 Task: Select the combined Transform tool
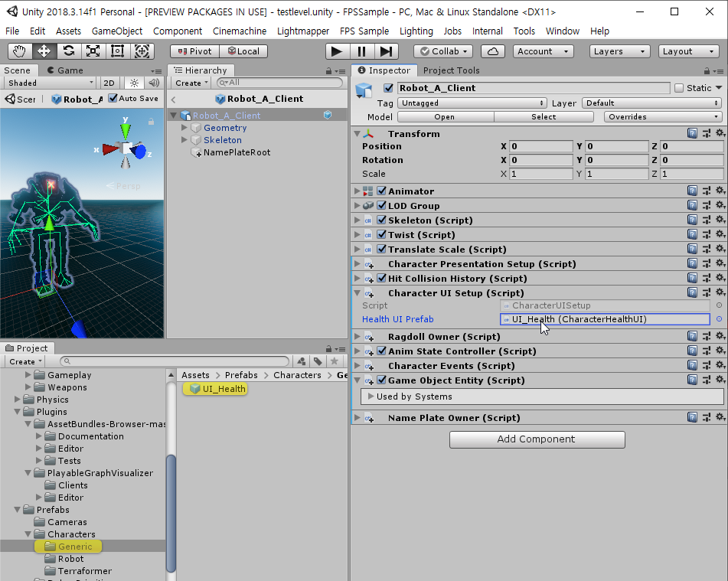(142, 51)
